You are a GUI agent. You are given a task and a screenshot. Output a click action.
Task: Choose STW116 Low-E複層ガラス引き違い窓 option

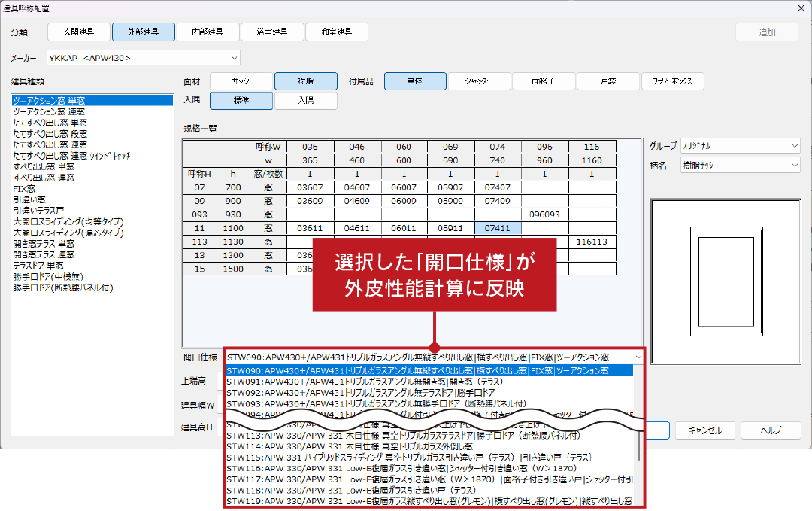[429, 469]
